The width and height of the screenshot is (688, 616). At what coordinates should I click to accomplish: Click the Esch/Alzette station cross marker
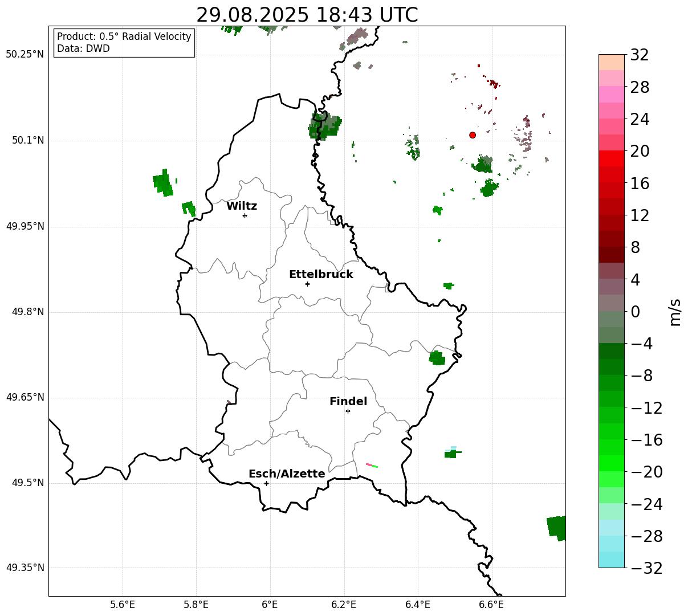[266, 483]
